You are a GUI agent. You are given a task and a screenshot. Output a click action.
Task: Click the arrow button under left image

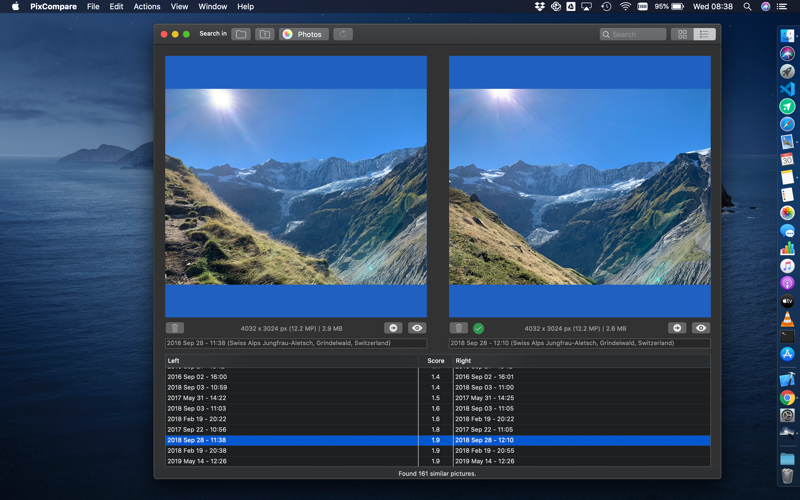coord(393,328)
